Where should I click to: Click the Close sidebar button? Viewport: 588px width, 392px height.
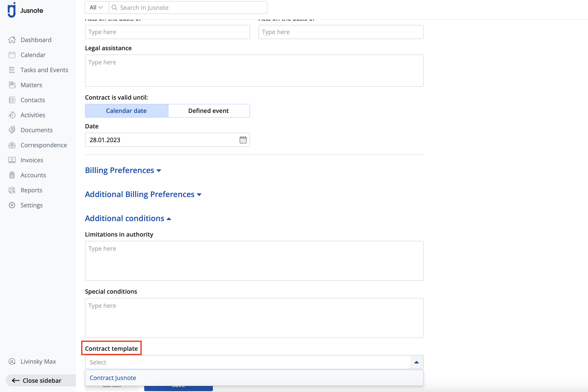(x=41, y=380)
